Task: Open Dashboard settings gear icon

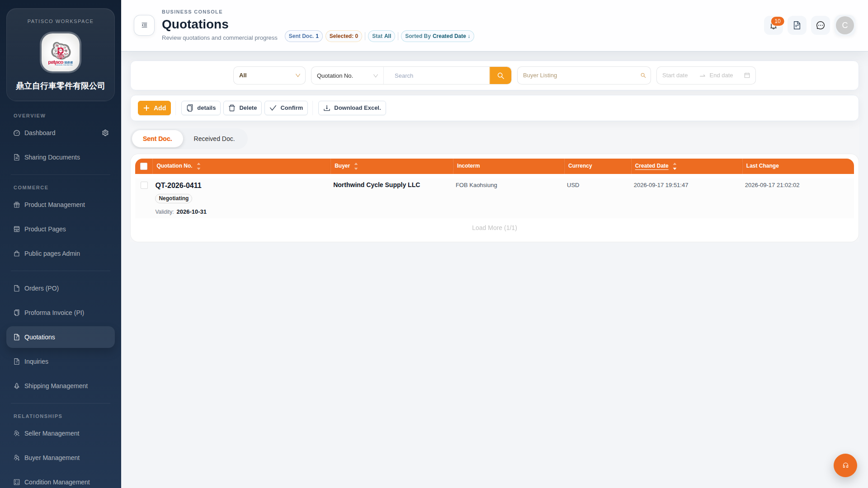Action: click(105, 133)
